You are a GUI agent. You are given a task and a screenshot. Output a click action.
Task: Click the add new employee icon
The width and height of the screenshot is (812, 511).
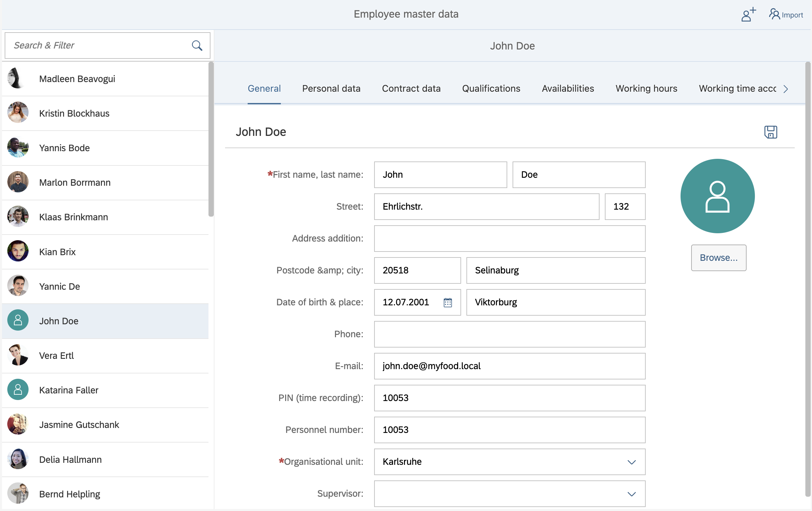748,15
